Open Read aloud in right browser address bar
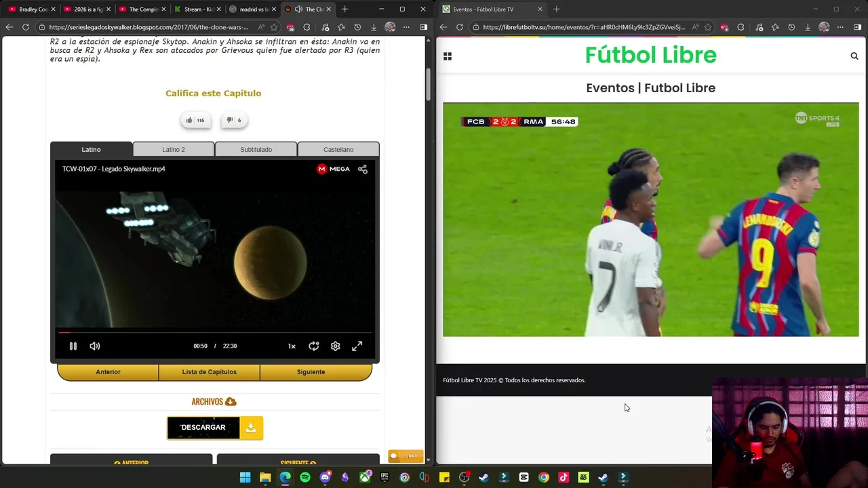 pos(695,27)
